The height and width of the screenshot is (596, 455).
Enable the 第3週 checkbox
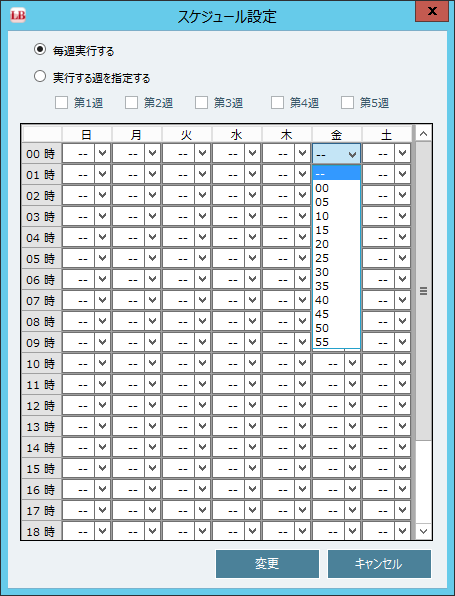point(201,103)
